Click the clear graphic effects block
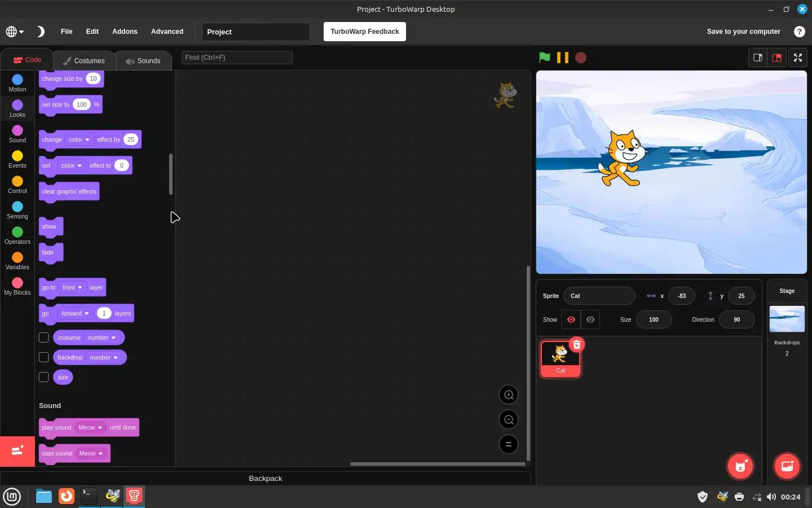812x508 pixels. click(69, 191)
